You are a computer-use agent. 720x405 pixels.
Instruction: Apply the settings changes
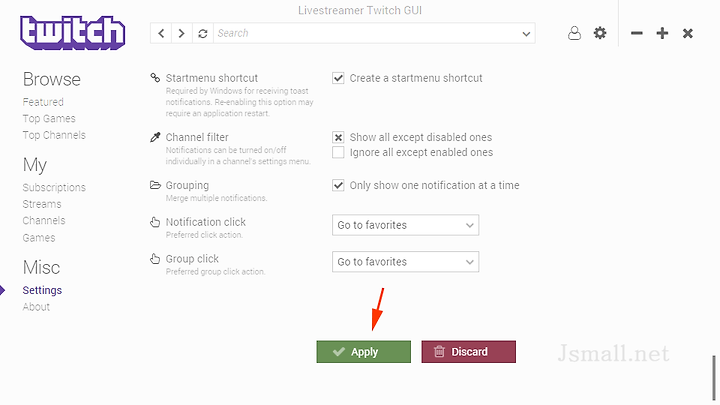pyautogui.click(x=364, y=352)
